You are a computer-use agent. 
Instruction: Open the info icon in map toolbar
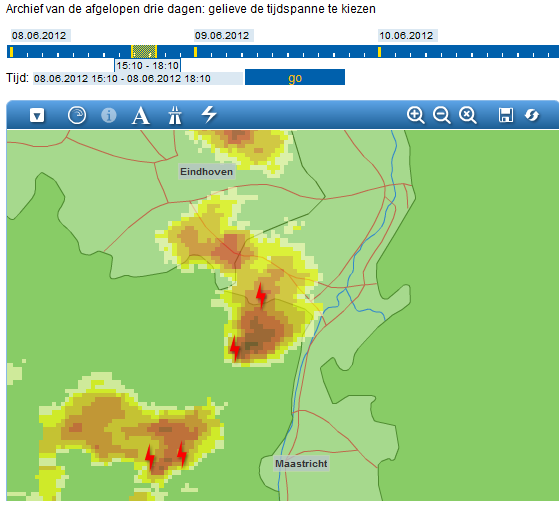tap(109, 115)
